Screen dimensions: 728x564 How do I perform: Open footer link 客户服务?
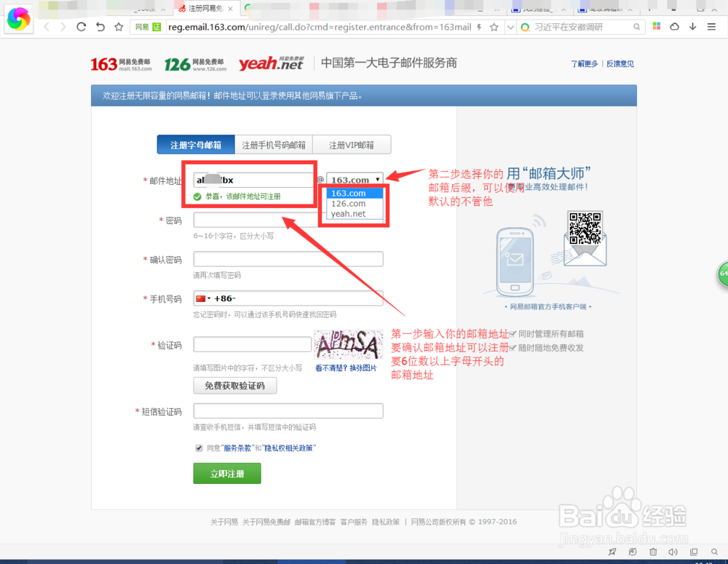pos(354,522)
